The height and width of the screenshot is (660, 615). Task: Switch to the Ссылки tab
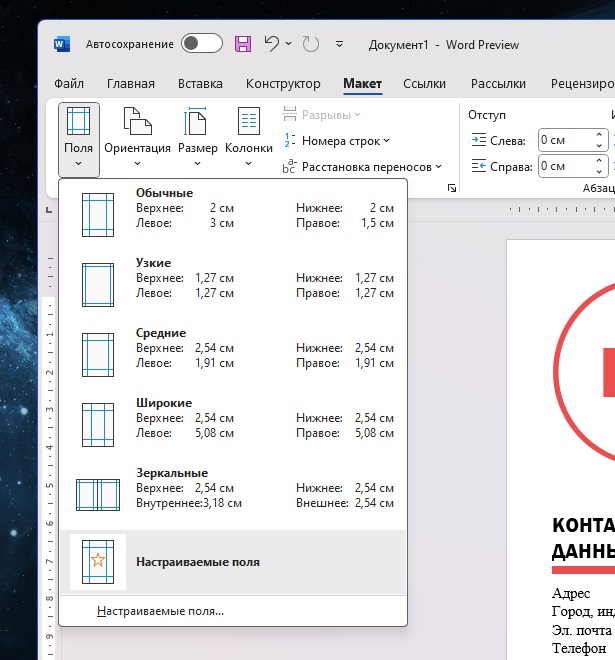(424, 83)
